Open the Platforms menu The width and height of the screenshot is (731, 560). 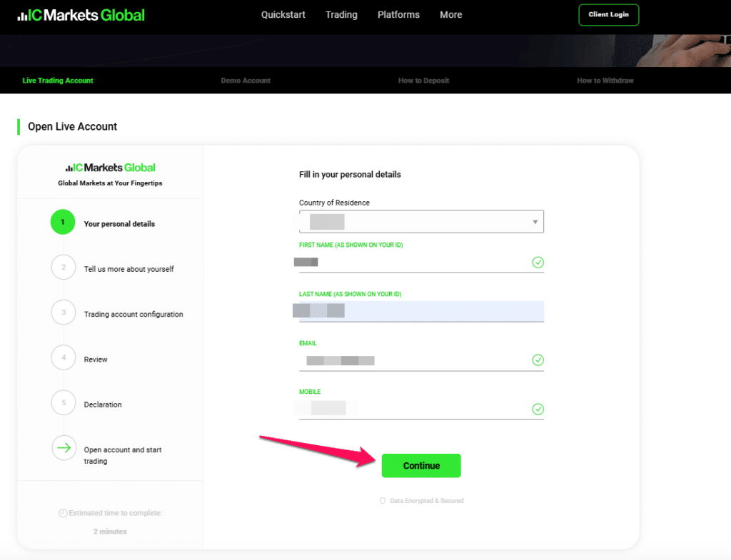(398, 15)
